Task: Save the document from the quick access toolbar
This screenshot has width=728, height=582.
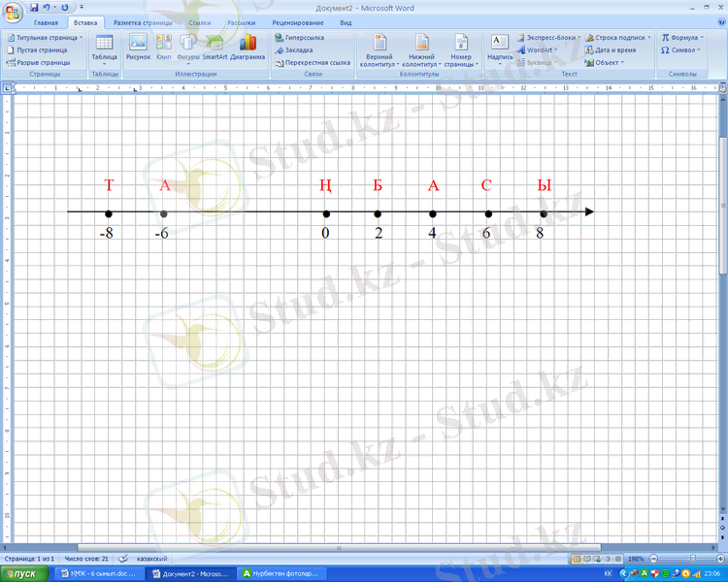Action: tap(34, 7)
